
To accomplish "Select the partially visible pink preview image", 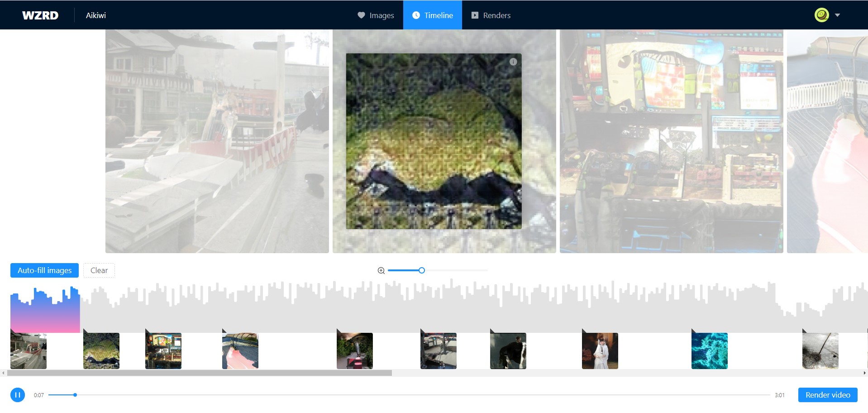I will [827, 141].
